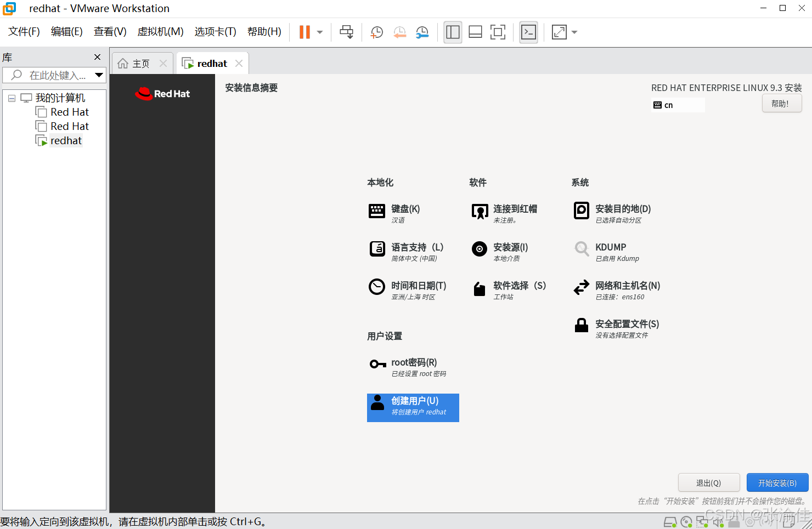
Task: Open the 虚拟机(M) menu
Action: click(160, 32)
